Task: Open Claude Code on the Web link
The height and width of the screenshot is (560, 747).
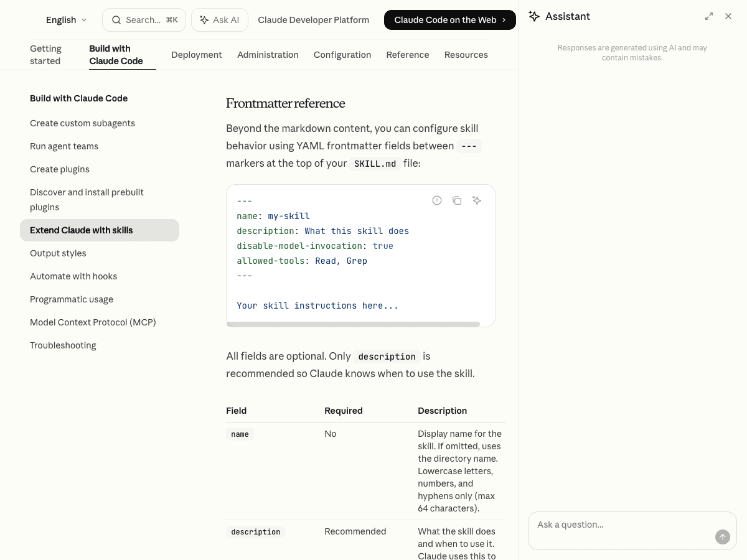Action: coord(449,20)
